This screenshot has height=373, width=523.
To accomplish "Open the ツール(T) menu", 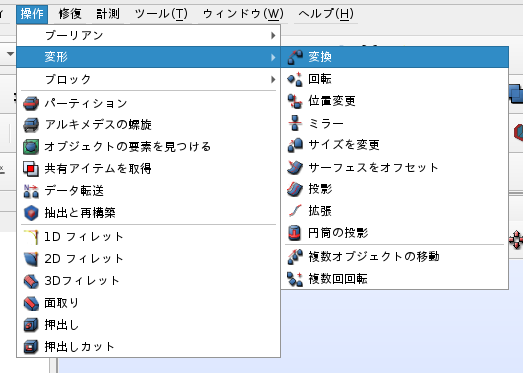I will point(161,14).
